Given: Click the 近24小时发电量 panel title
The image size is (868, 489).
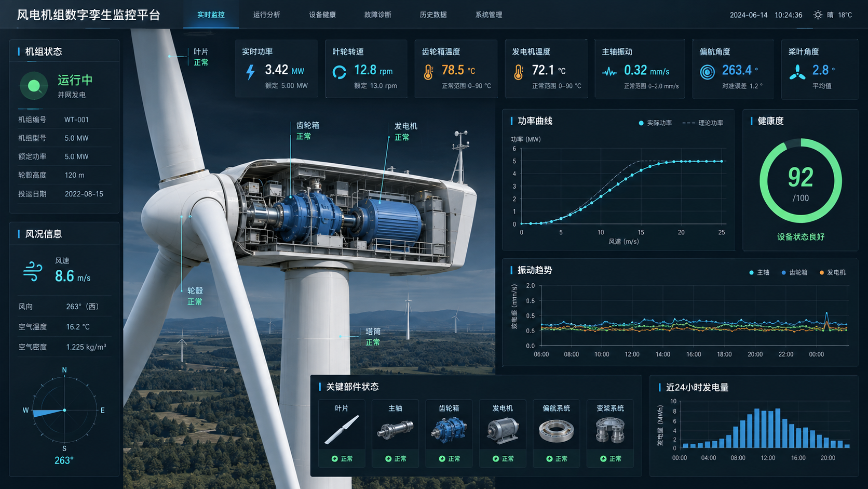Looking at the screenshot, I should pyautogui.click(x=697, y=387).
